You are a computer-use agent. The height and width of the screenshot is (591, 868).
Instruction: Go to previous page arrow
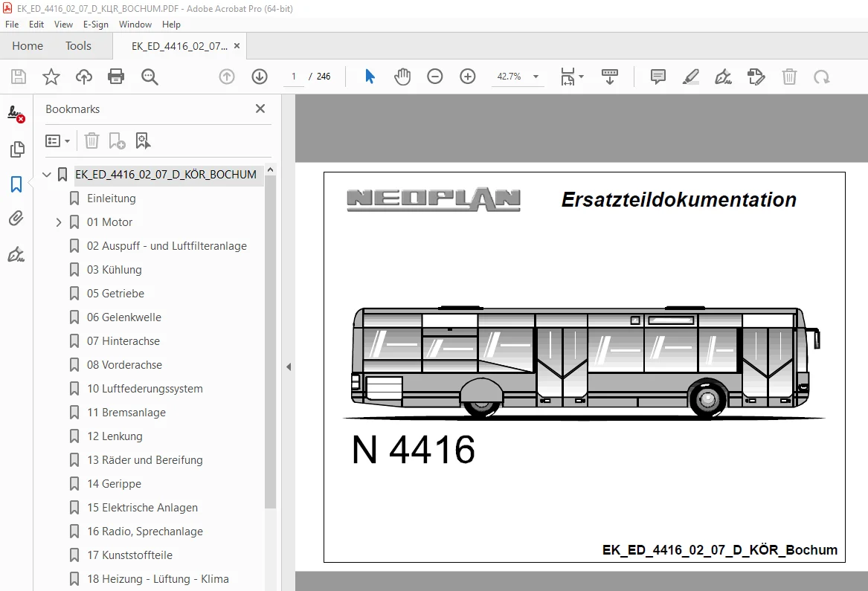(227, 77)
